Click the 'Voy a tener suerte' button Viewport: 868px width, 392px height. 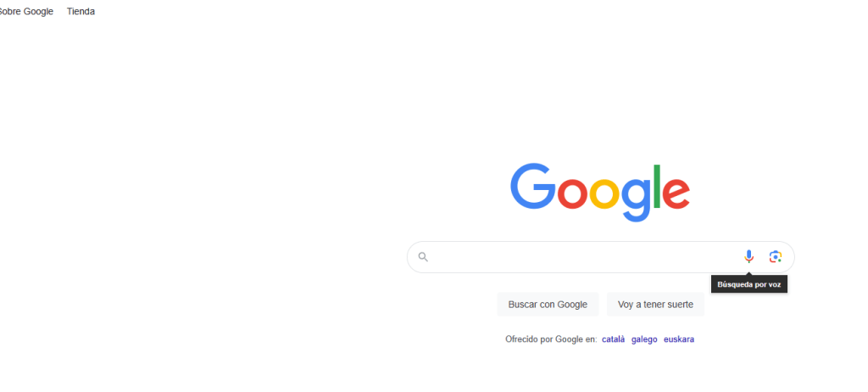point(655,305)
